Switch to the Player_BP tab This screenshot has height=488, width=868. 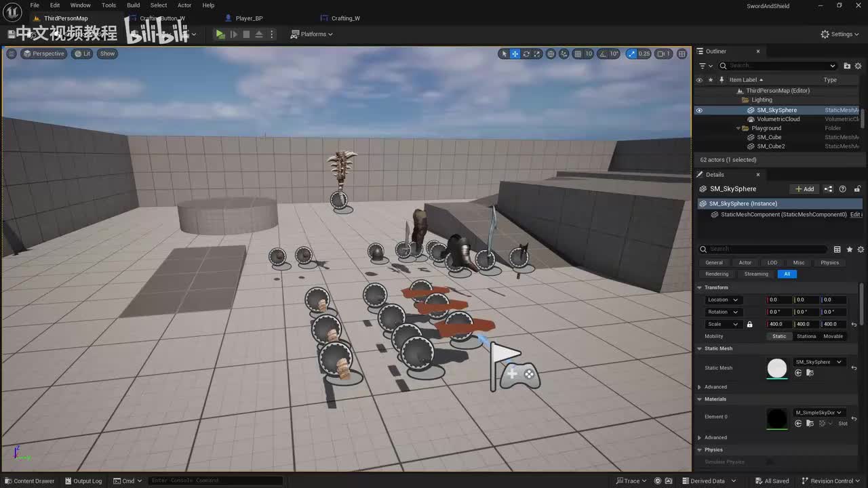pyautogui.click(x=249, y=18)
